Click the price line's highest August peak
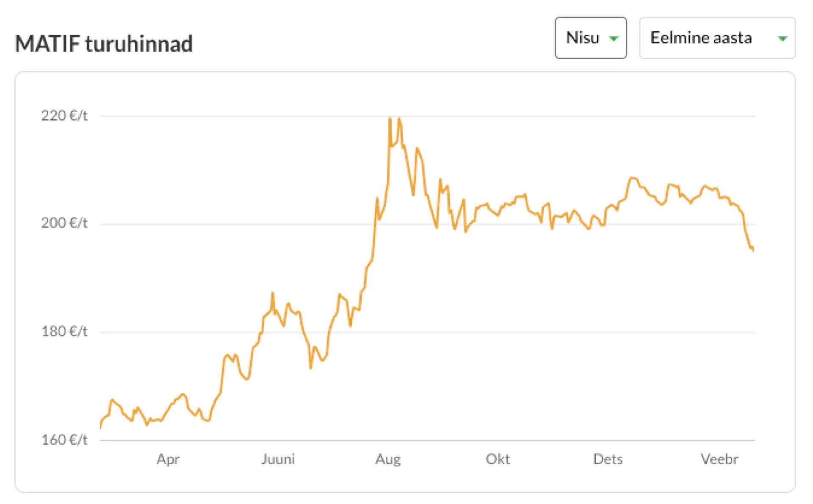813x504 pixels. click(390, 118)
